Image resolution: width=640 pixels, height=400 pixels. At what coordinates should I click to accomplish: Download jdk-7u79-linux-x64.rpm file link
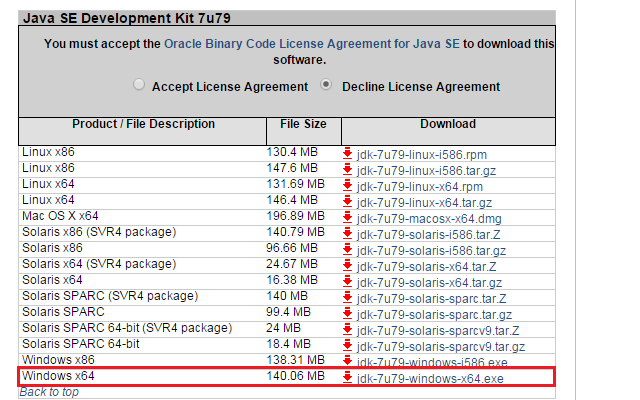tap(420, 187)
